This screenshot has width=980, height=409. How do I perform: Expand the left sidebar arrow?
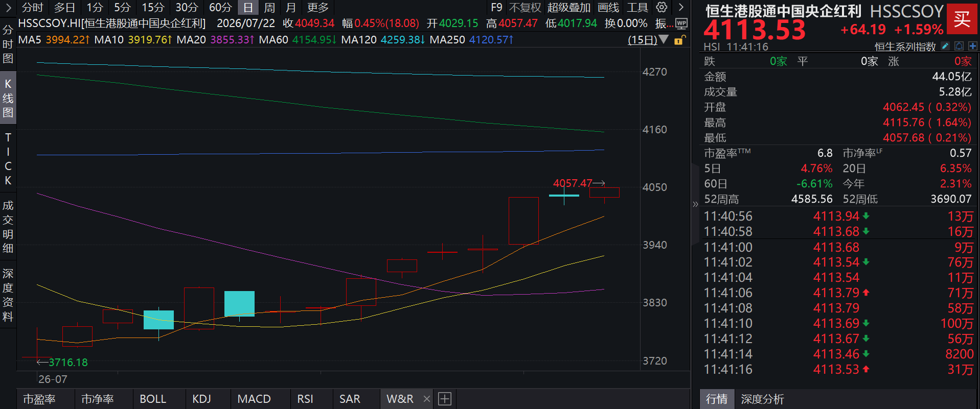(8, 7)
